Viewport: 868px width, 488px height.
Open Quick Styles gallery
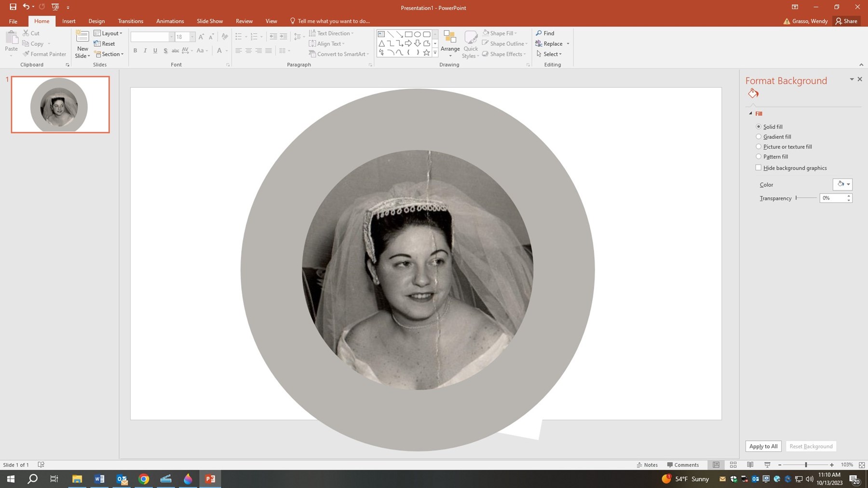470,43
